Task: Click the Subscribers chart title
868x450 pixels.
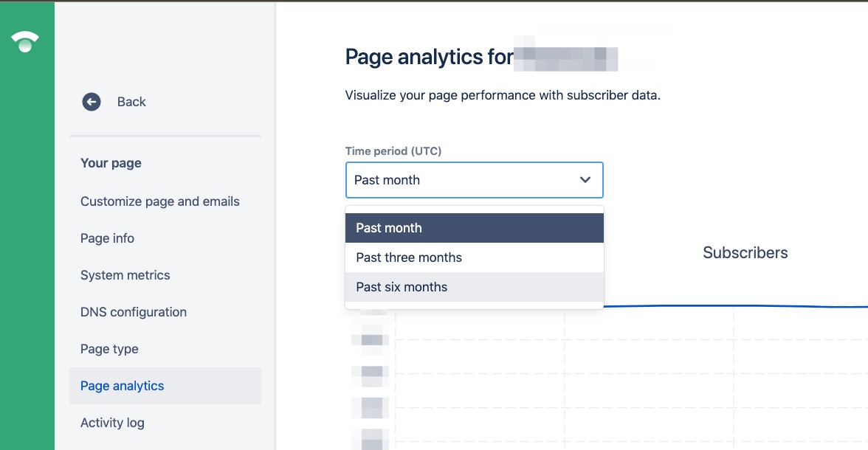Action: [x=745, y=253]
